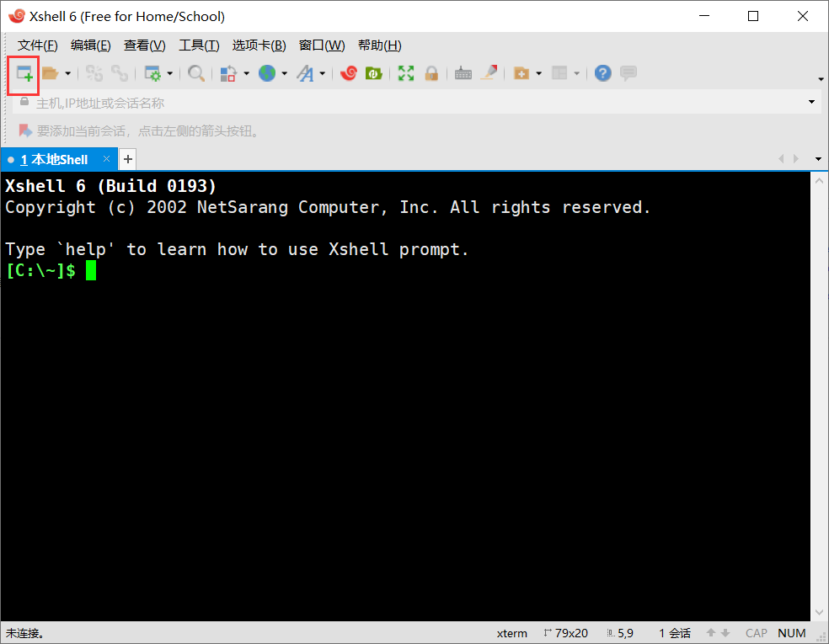Click the layout panes icon
This screenshot has height=644, width=829.
click(x=559, y=73)
